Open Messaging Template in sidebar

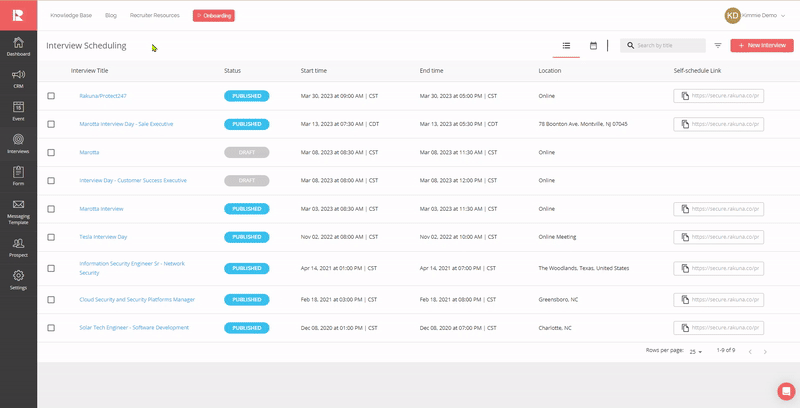(18, 211)
